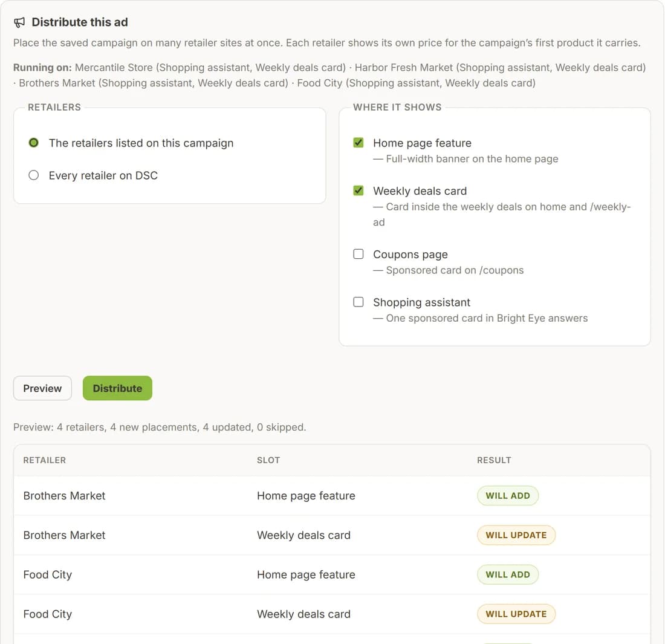Click 'Weekly deals card' slot for Food City

click(303, 614)
